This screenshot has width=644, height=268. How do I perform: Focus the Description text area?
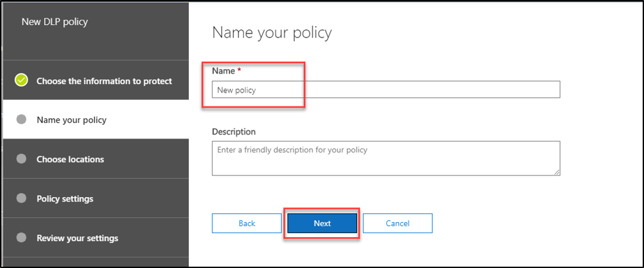pyautogui.click(x=385, y=158)
